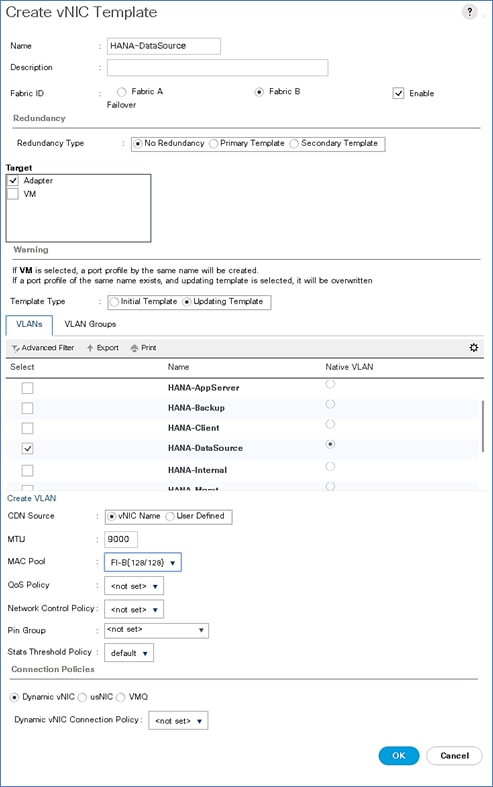The image size is (493, 787).
Task: Open VLAN table settings gear
Action: [473, 347]
